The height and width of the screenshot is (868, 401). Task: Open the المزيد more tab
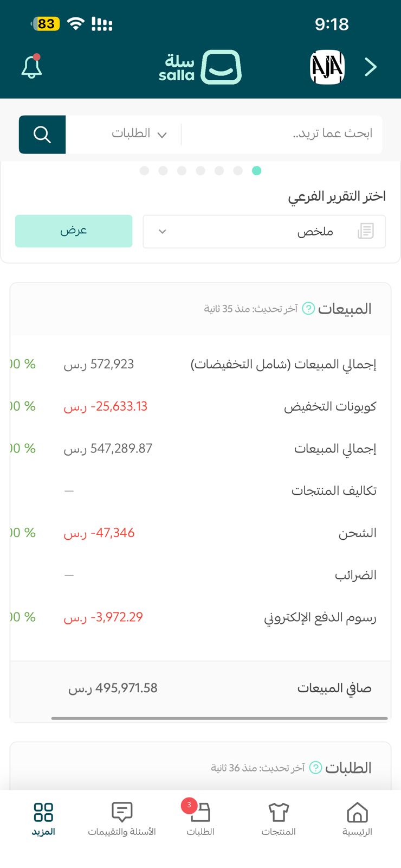(43, 819)
